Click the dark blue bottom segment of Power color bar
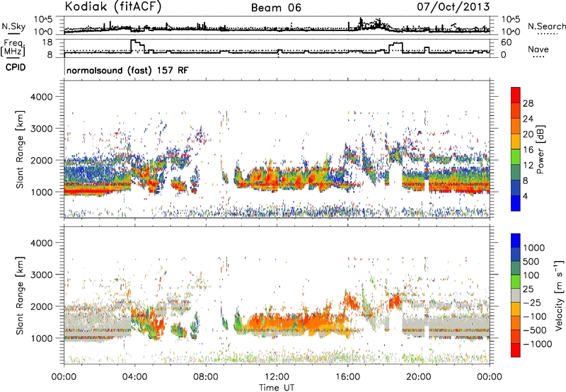 point(516,203)
